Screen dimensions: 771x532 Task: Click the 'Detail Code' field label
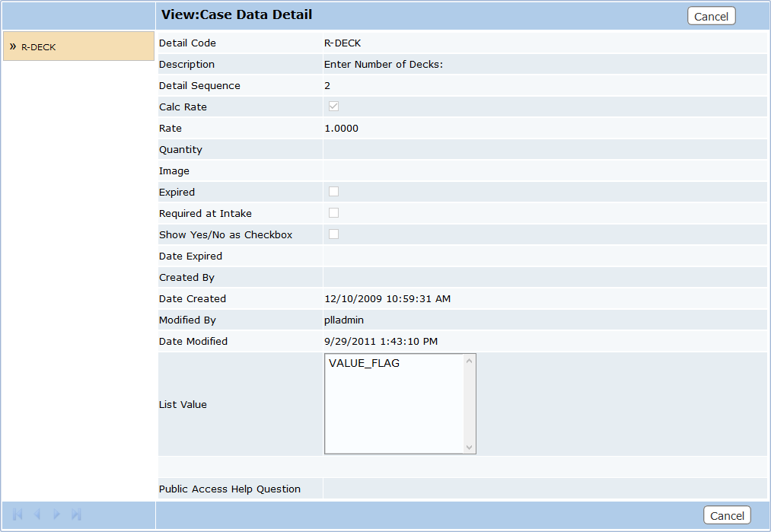[187, 43]
